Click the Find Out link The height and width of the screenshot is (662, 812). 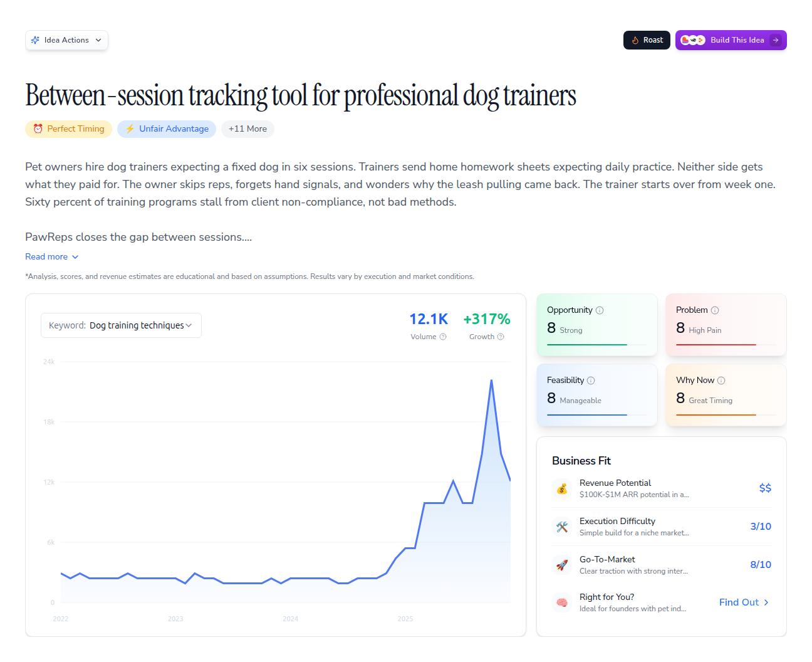(744, 602)
